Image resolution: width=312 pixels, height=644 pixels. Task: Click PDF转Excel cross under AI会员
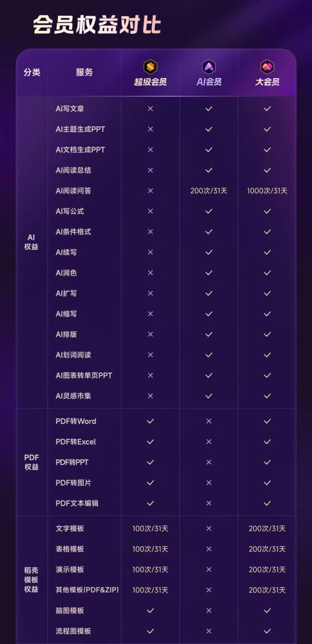tap(209, 442)
